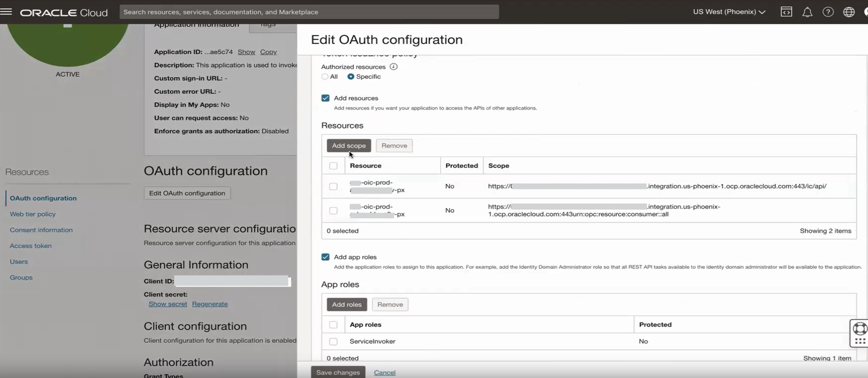Tick the select-all checkbox in App roles table
Viewport: 868px width, 378px height.
pos(334,325)
